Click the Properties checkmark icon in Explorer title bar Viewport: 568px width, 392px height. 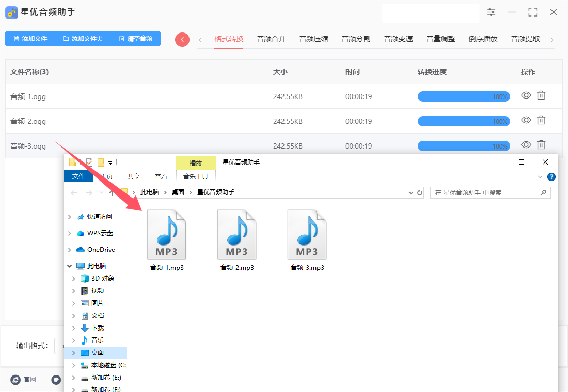click(x=89, y=162)
